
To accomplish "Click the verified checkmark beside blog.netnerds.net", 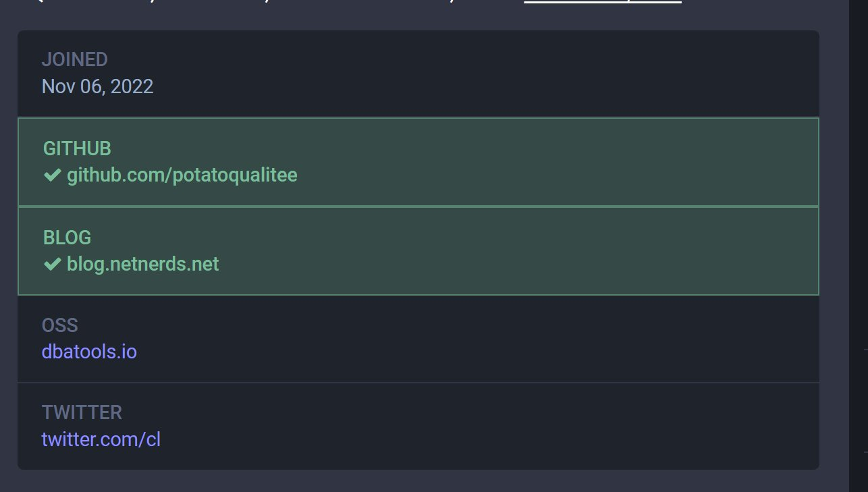I will click(x=52, y=264).
